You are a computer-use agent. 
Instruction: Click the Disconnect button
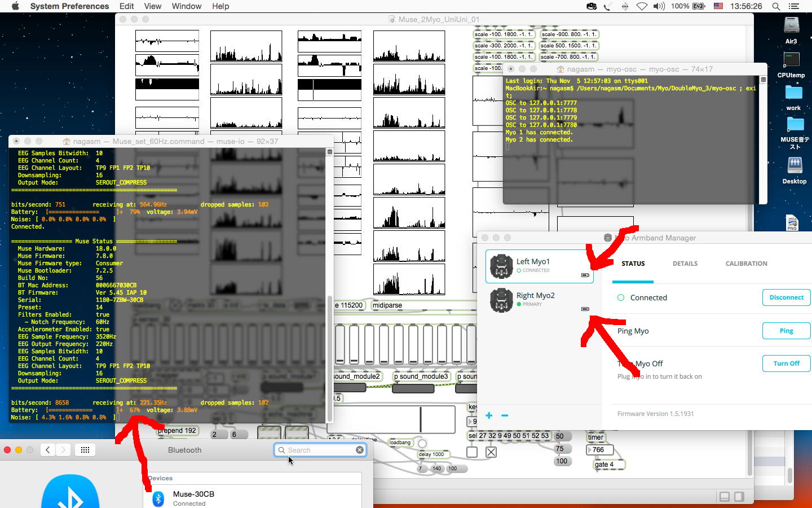click(x=786, y=297)
